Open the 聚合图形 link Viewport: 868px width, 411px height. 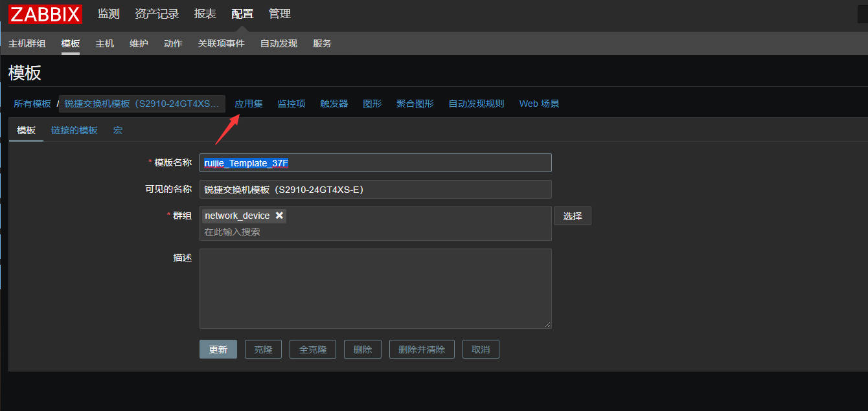point(415,104)
